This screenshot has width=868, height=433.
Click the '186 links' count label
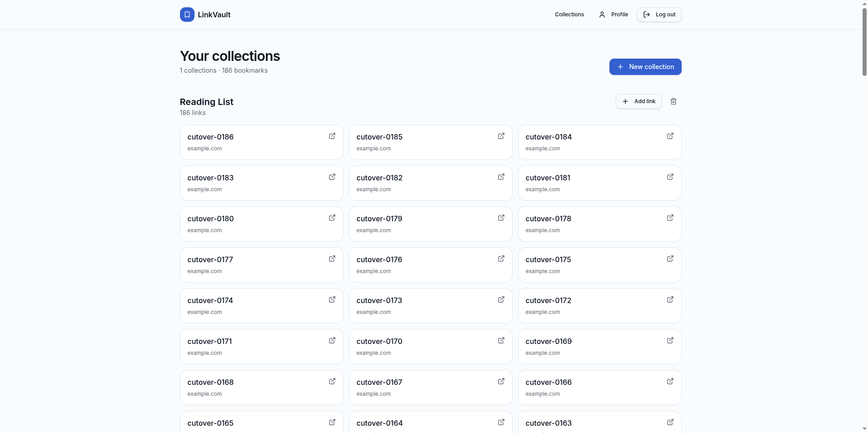pyautogui.click(x=193, y=113)
